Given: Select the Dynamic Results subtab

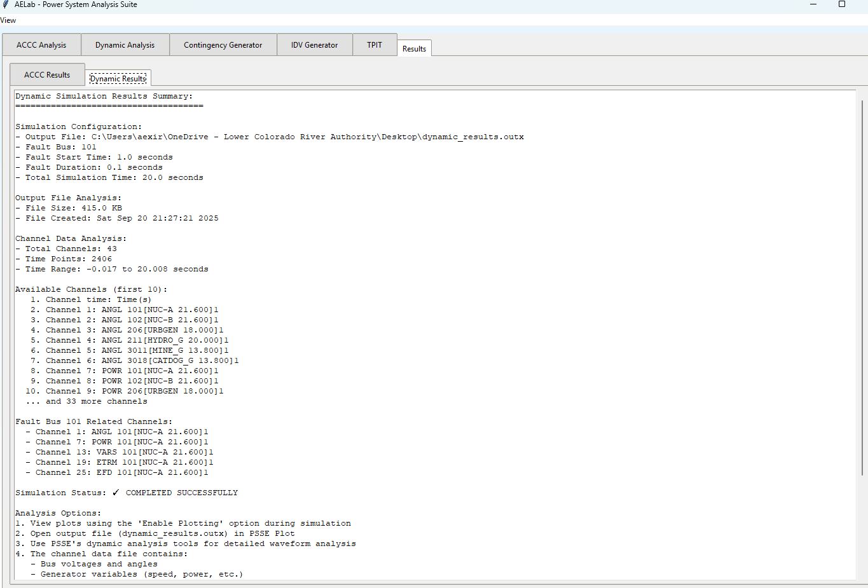Looking at the screenshot, I should [x=118, y=78].
